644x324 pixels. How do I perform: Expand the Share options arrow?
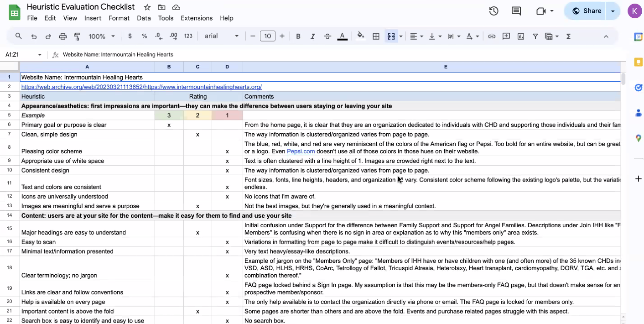point(613,11)
